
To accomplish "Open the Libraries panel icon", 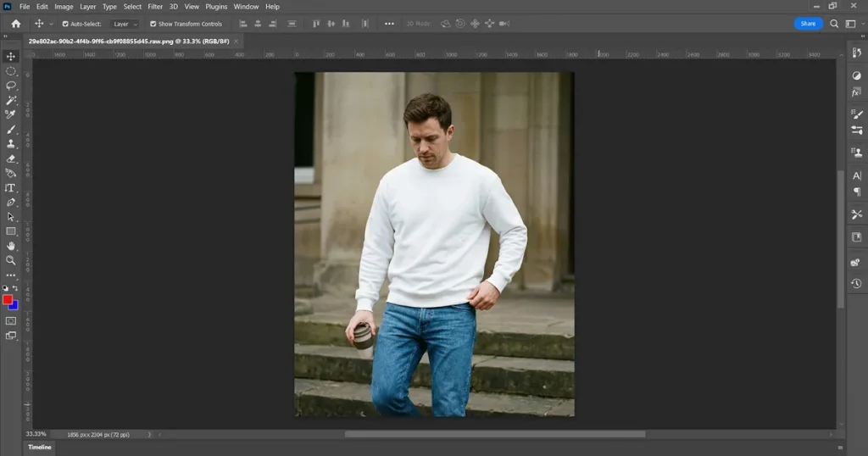I will coord(856,237).
